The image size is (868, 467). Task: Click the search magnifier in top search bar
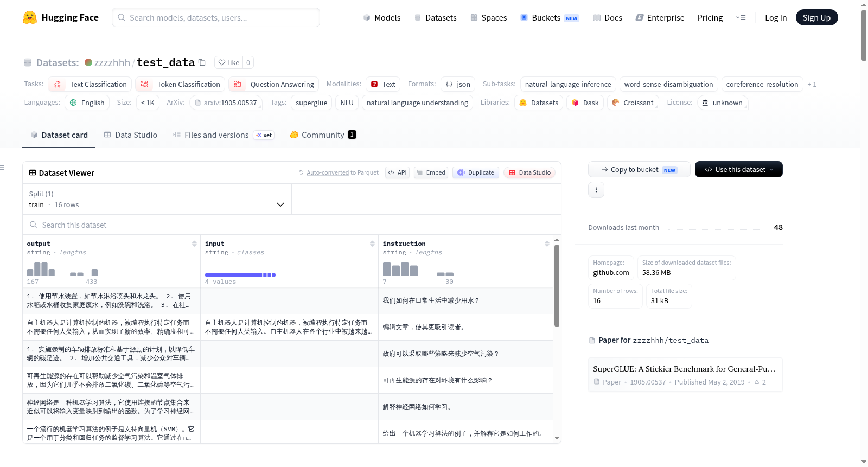point(122,17)
